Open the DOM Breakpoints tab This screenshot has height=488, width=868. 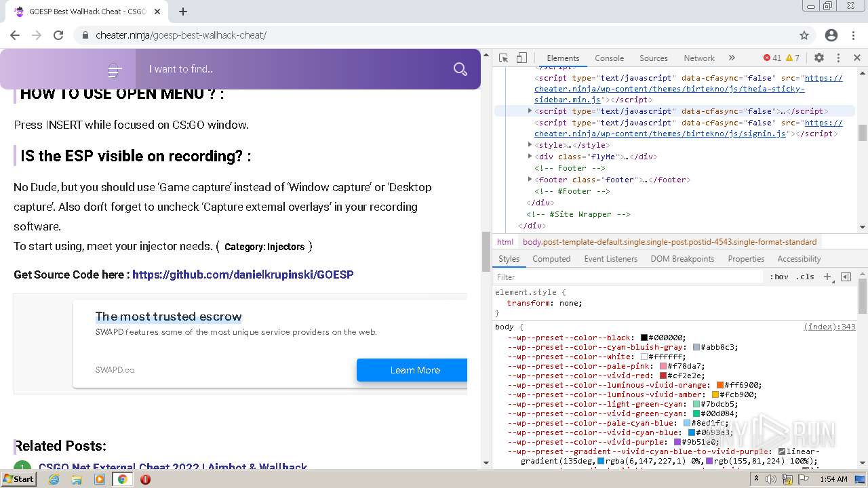[x=682, y=259]
